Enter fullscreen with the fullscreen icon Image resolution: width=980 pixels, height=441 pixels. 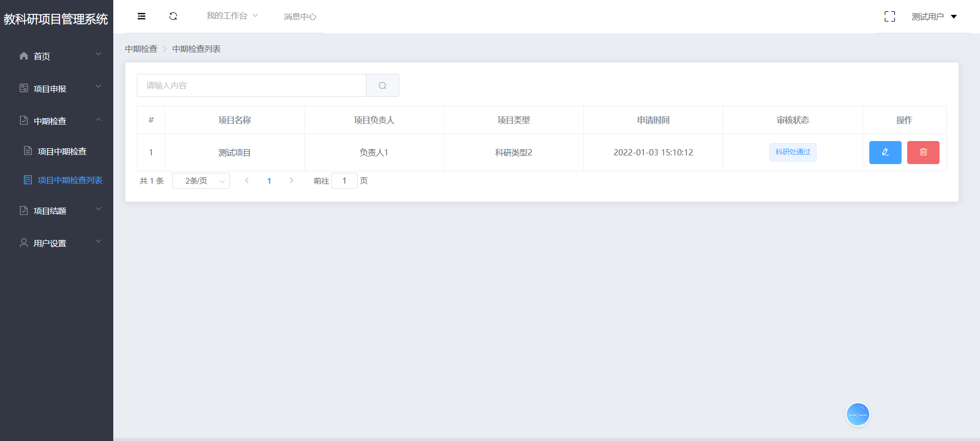[890, 16]
